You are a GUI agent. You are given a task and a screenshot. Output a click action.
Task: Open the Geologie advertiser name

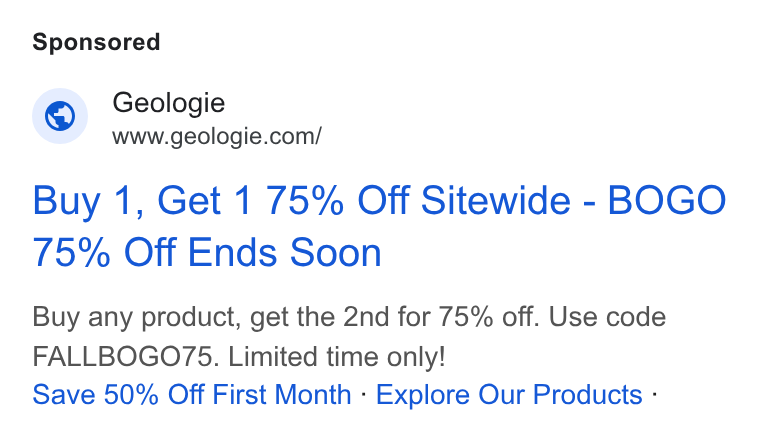(x=169, y=103)
